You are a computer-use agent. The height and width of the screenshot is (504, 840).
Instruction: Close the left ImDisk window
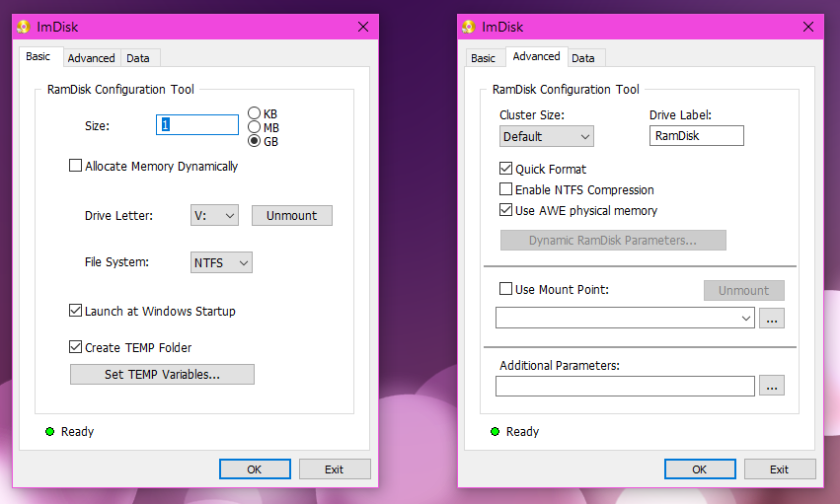tap(363, 27)
